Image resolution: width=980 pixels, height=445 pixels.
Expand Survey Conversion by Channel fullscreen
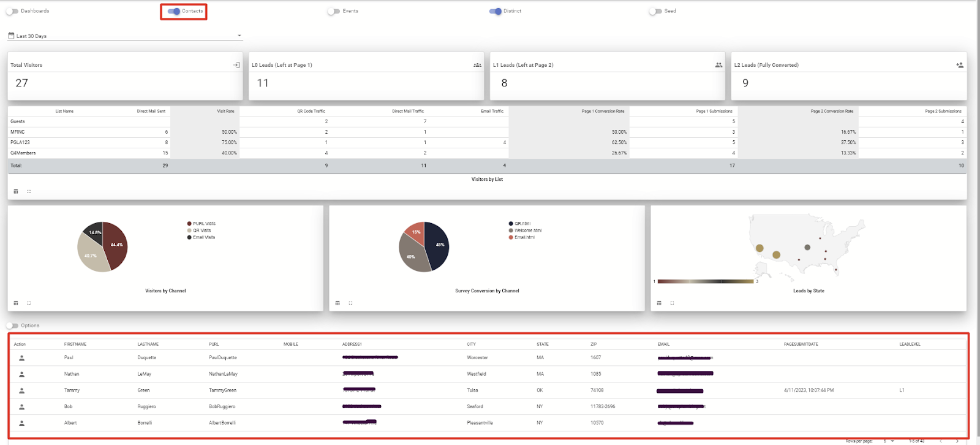(x=350, y=303)
